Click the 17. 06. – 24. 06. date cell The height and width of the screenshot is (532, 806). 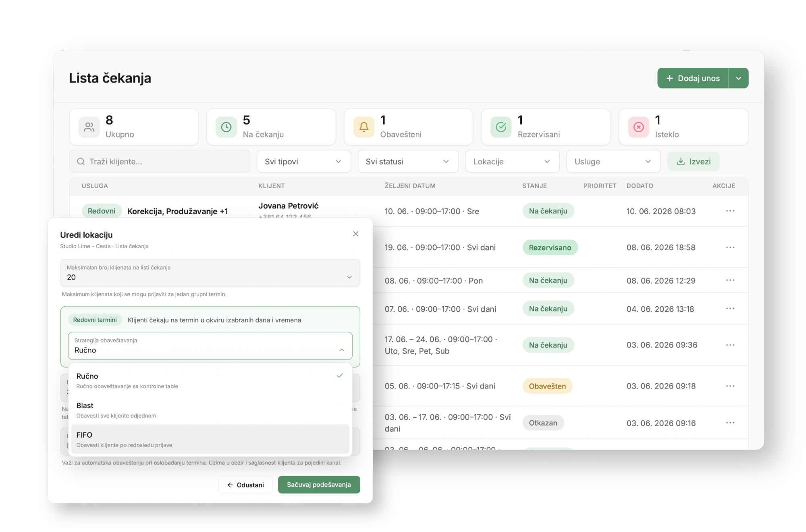click(441, 345)
